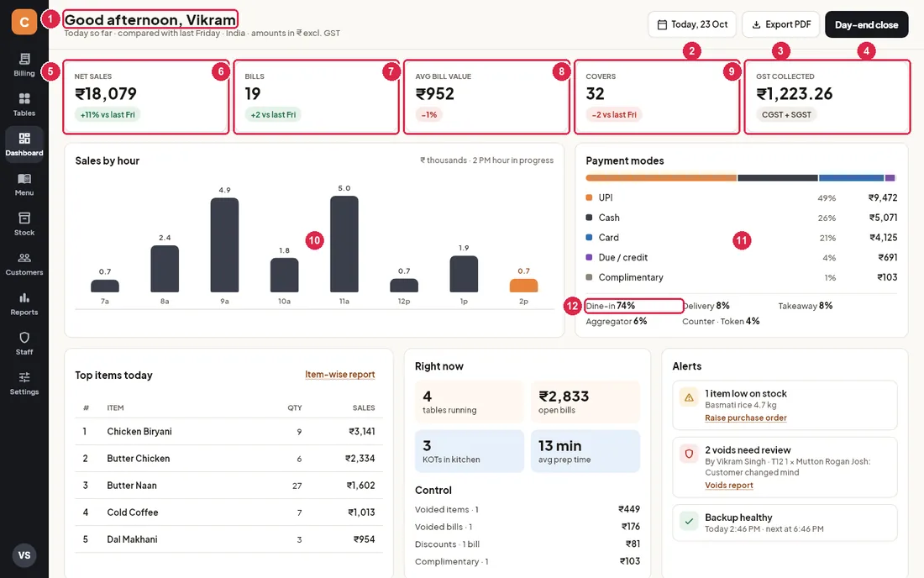Click the Bills 19 card

click(317, 97)
